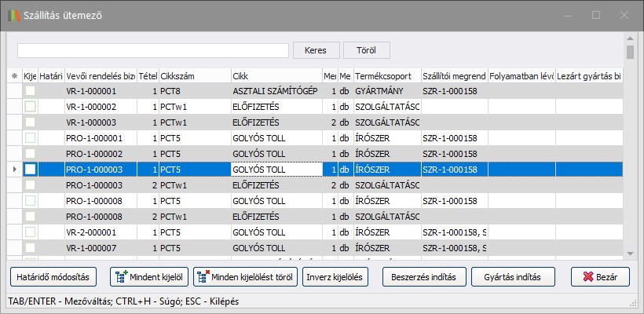This screenshot has width=644, height=314.
Task: Open Határidő módosítás
Action: click(x=53, y=276)
